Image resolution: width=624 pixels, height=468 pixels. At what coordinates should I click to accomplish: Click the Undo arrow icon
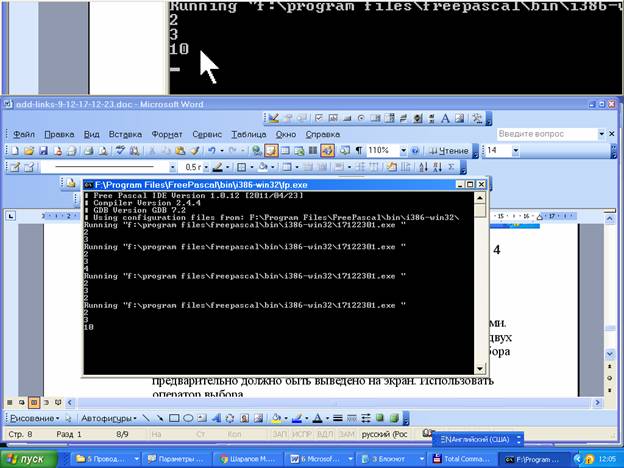(x=212, y=151)
